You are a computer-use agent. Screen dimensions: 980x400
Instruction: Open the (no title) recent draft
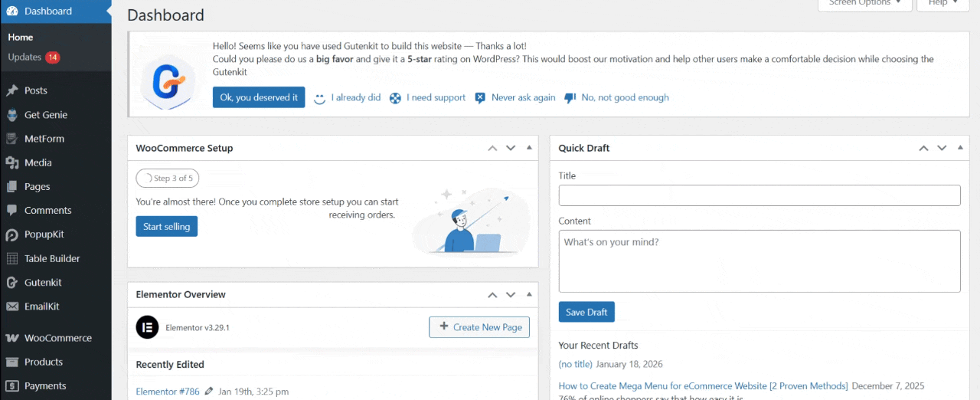tap(576, 365)
